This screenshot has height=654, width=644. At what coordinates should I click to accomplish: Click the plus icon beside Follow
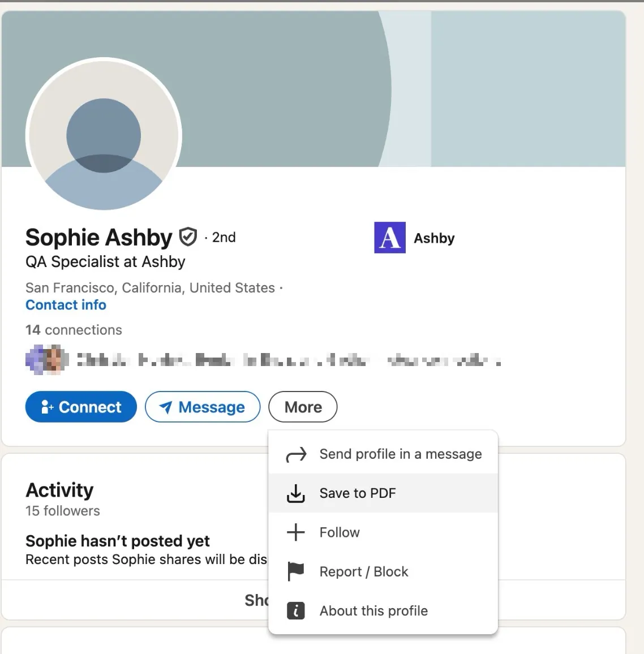pyautogui.click(x=296, y=532)
